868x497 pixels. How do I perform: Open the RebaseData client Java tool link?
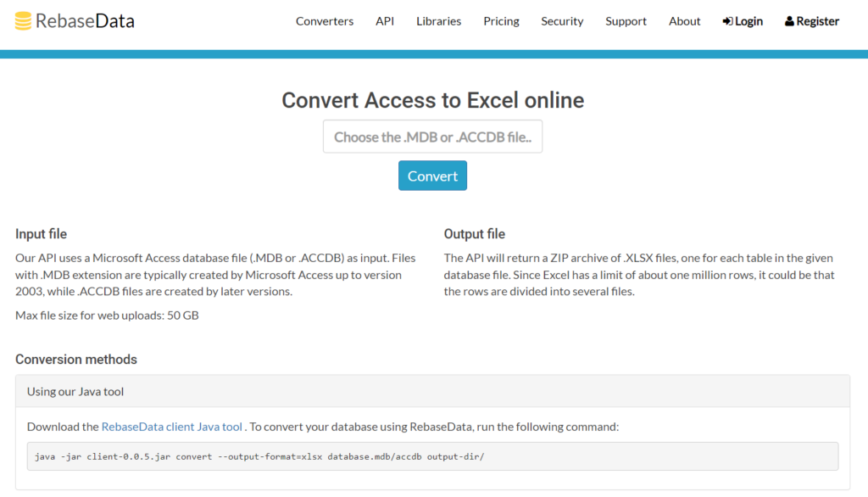pyautogui.click(x=172, y=427)
